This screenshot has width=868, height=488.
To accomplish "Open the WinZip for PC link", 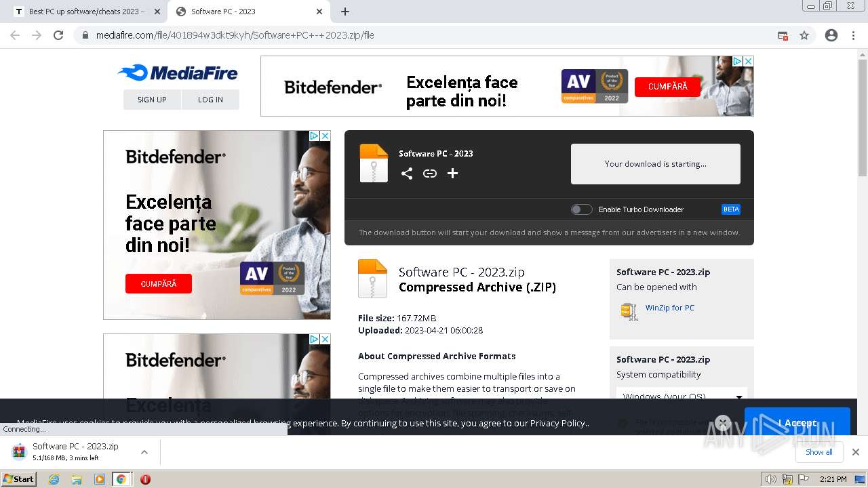I will click(670, 308).
